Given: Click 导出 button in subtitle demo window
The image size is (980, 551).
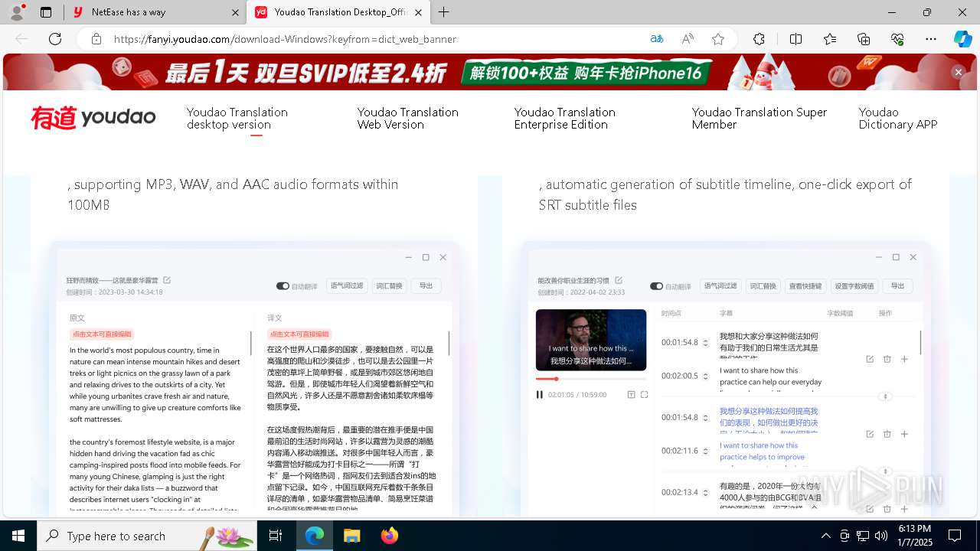Looking at the screenshot, I should pyautogui.click(x=897, y=286).
